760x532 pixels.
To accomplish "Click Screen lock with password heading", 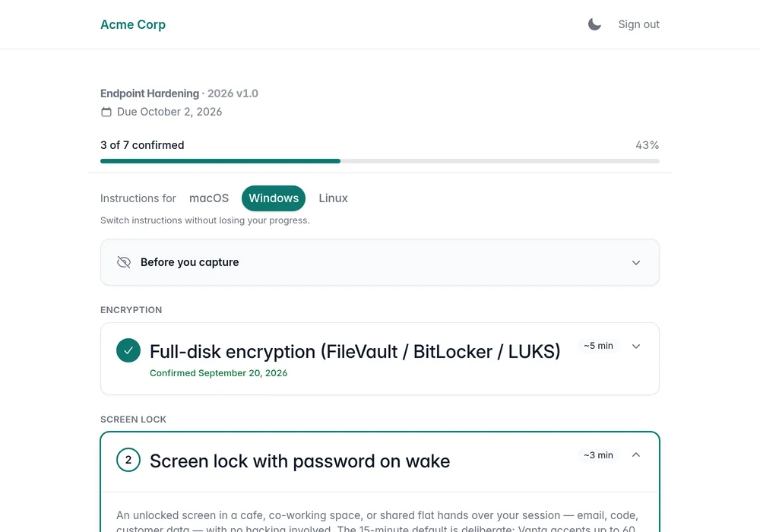I will 299,461.
